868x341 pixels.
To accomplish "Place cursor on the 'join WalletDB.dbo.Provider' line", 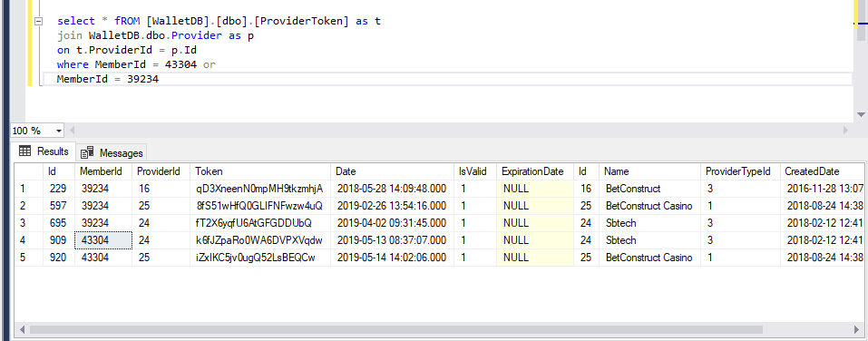I will 155,36.
